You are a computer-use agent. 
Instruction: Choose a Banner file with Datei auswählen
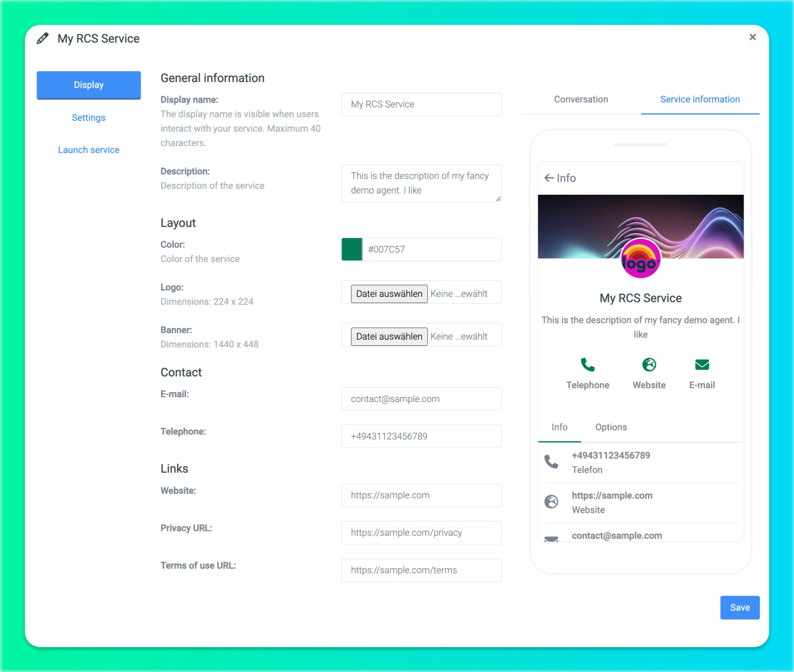pyautogui.click(x=389, y=337)
